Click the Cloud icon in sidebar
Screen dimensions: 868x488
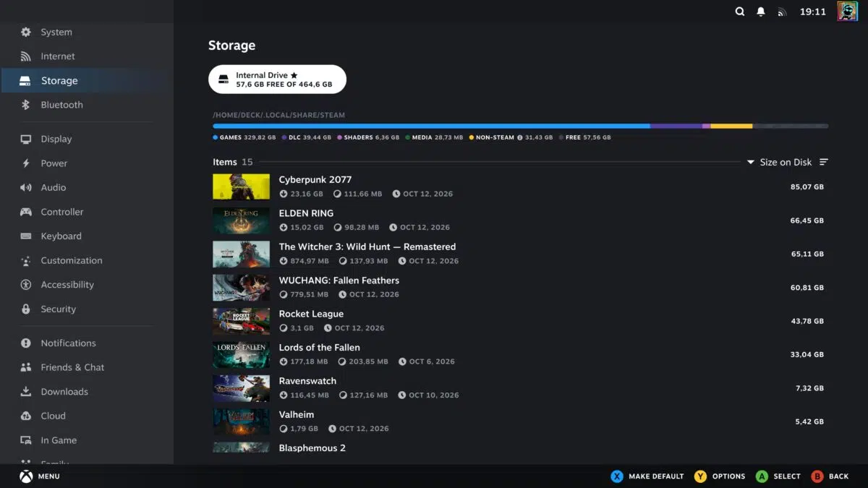[x=26, y=416]
